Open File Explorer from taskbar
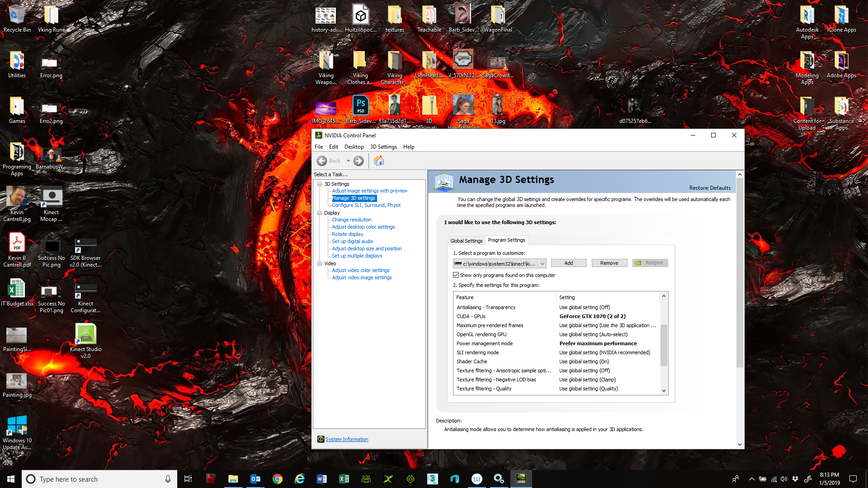 233,479
